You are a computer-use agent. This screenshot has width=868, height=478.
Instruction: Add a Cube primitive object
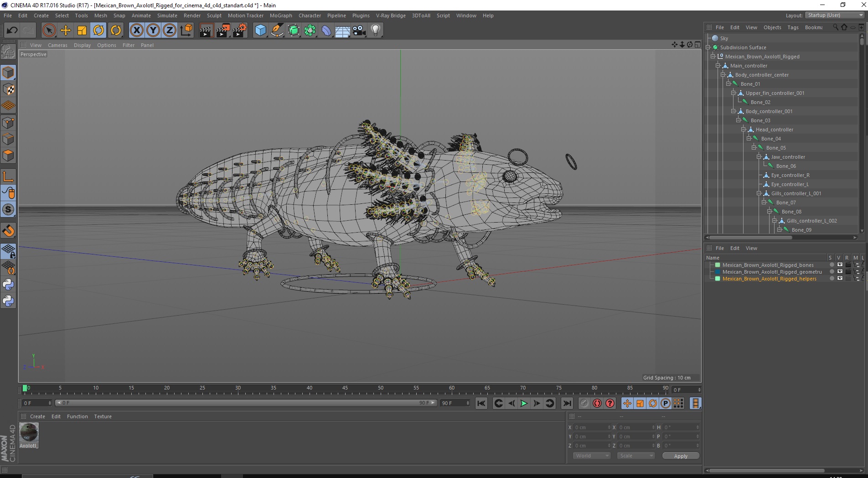pyautogui.click(x=260, y=31)
